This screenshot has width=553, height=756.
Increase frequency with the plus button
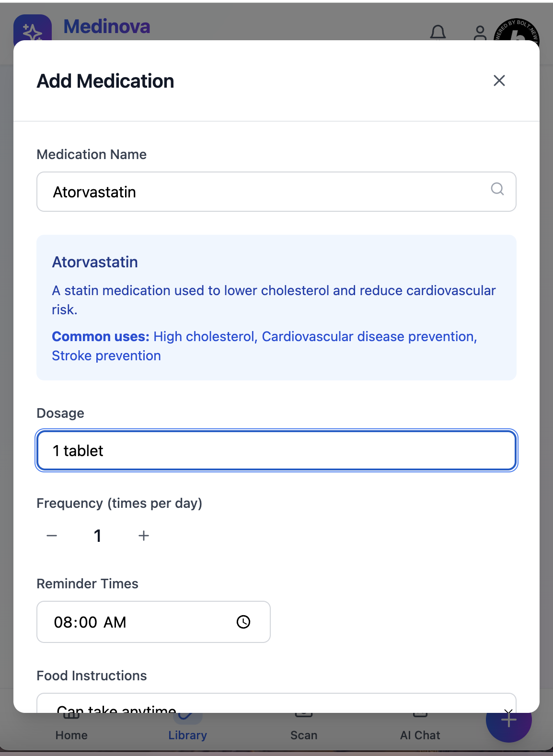coord(144,536)
